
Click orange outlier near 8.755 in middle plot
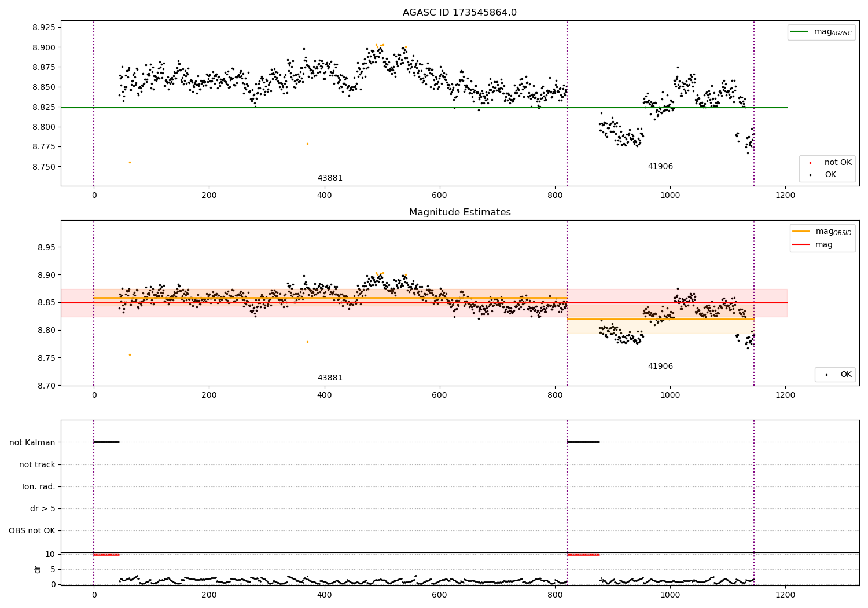pos(130,354)
